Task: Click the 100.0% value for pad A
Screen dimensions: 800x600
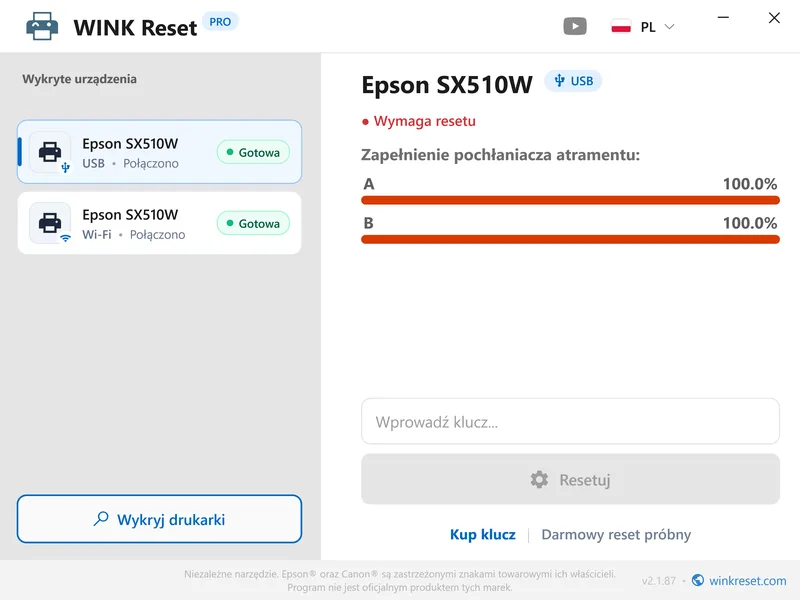Action: pyautogui.click(x=749, y=184)
